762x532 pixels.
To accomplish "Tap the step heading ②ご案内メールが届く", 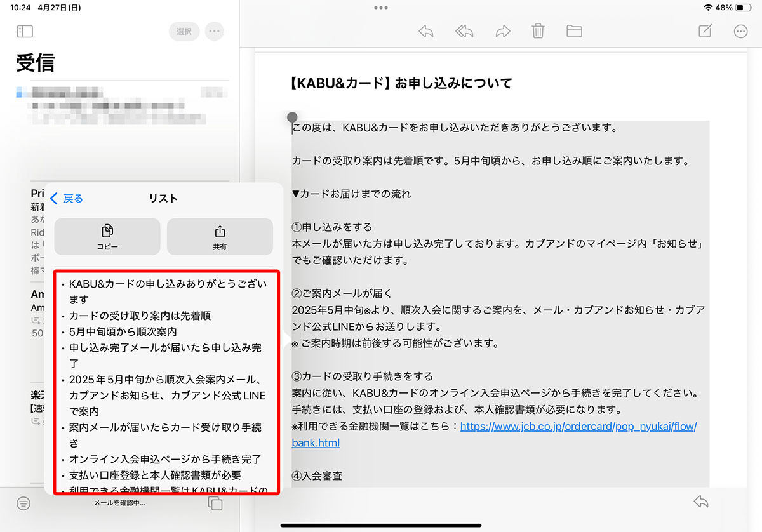I will [x=343, y=293].
